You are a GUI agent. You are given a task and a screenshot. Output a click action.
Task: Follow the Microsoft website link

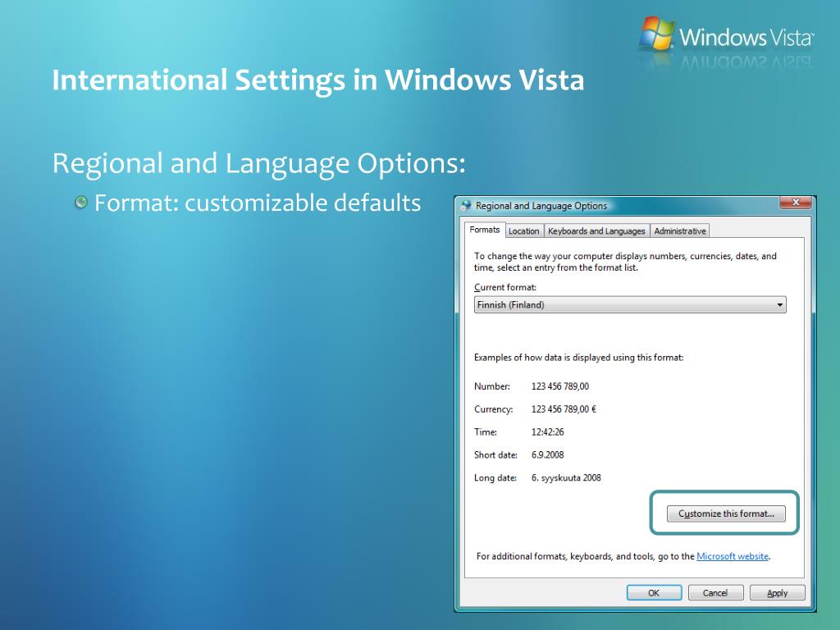tap(733, 556)
